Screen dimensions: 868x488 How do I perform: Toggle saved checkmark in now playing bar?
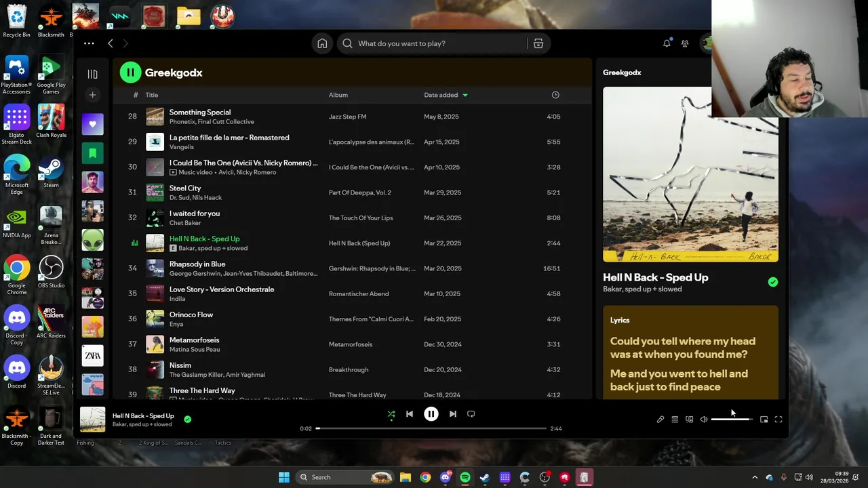tap(188, 420)
